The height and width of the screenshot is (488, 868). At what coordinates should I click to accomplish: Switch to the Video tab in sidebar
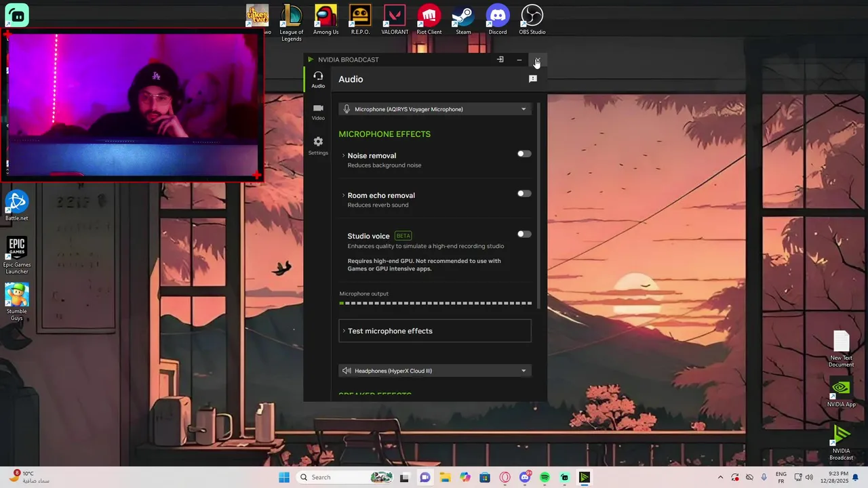point(318,113)
